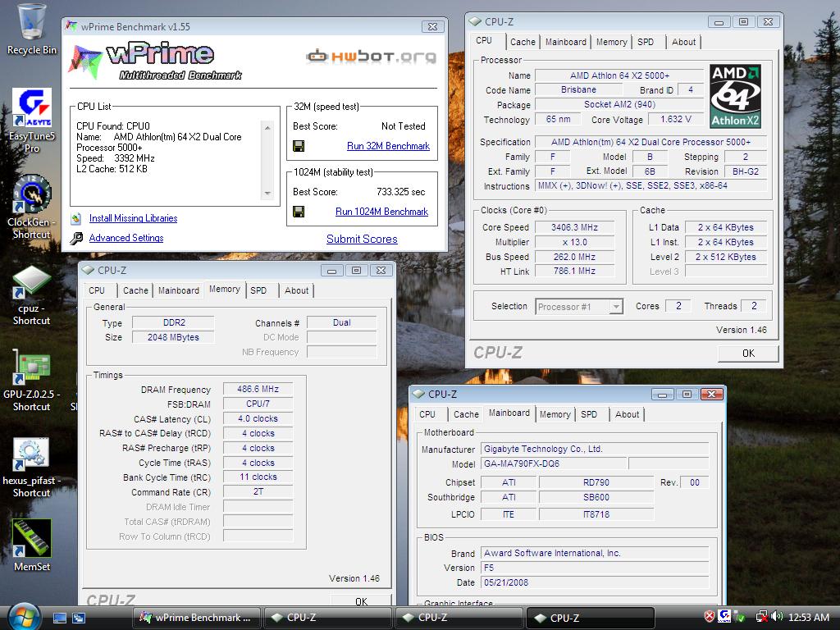Click the Install Missing Libraries icon
The image size is (840, 630).
[x=76, y=218]
